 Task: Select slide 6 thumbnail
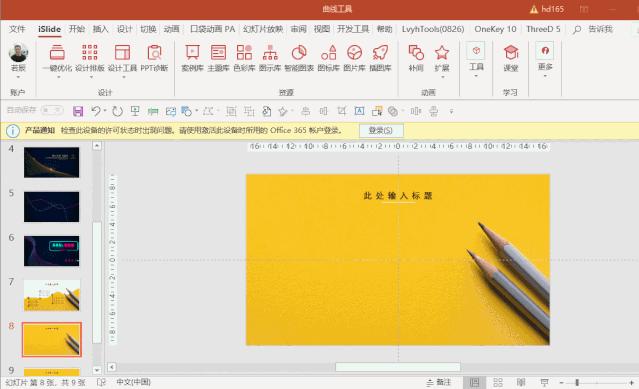[52, 251]
